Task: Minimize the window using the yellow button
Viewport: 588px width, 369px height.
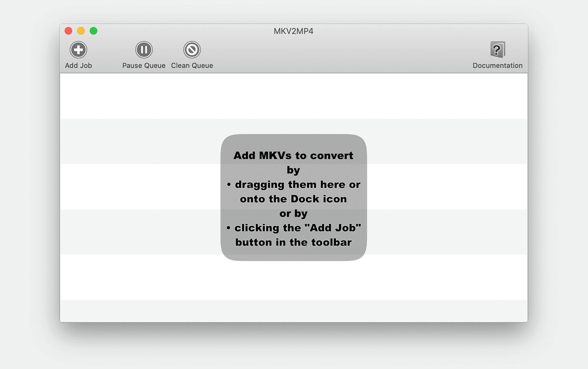Action: pyautogui.click(x=81, y=31)
